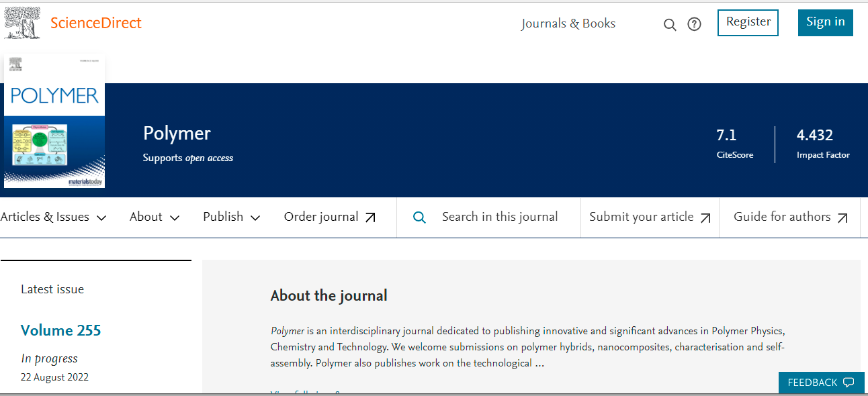Screen dimensions: 868x396
Task: Click into Search in this journal field
Action: (x=500, y=217)
